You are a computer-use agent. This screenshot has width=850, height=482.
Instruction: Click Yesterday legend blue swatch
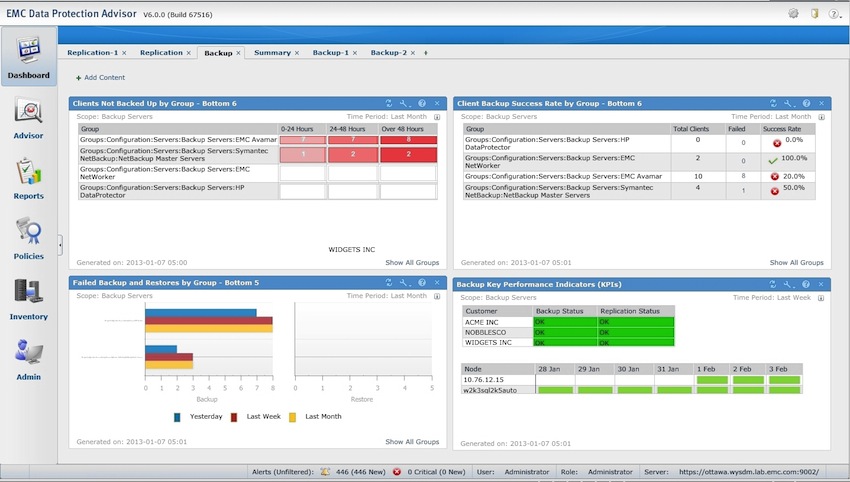click(177, 417)
